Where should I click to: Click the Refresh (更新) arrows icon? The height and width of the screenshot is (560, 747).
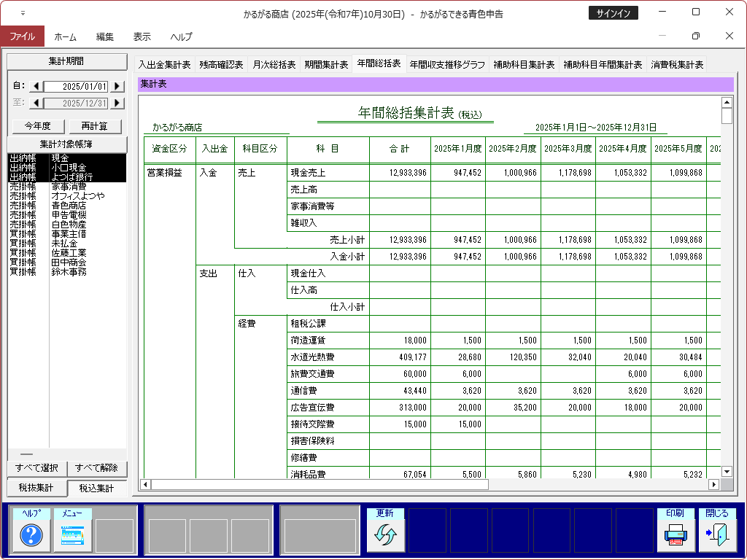(384, 536)
